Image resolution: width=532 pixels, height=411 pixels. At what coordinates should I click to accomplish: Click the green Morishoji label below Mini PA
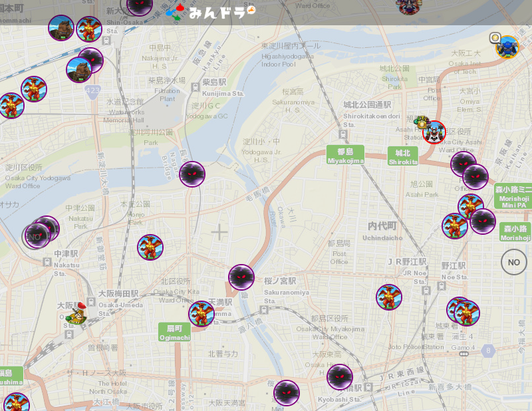pos(516,233)
